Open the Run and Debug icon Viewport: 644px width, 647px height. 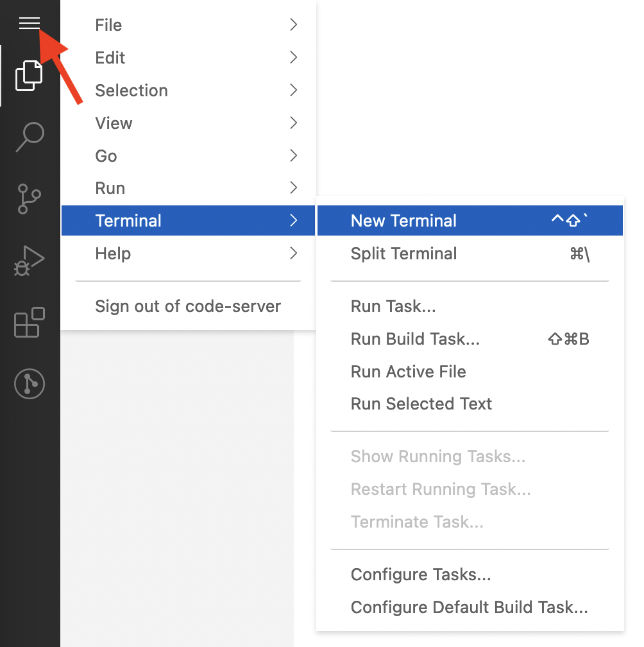point(30,261)
